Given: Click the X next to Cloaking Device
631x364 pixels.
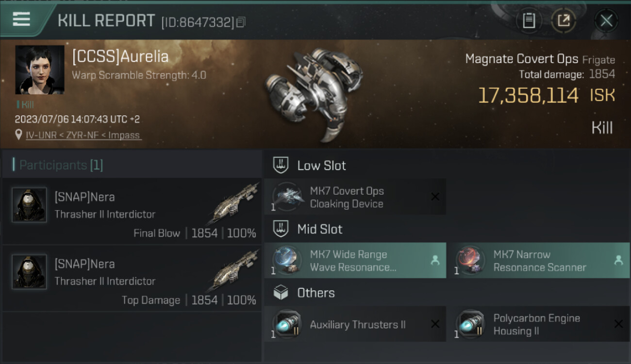Looking at the screenshot, I should [x=435, y=197].
